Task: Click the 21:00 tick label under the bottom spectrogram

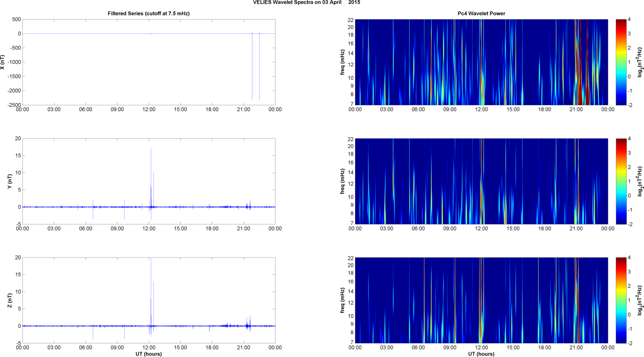Action: tap(576, 347)
